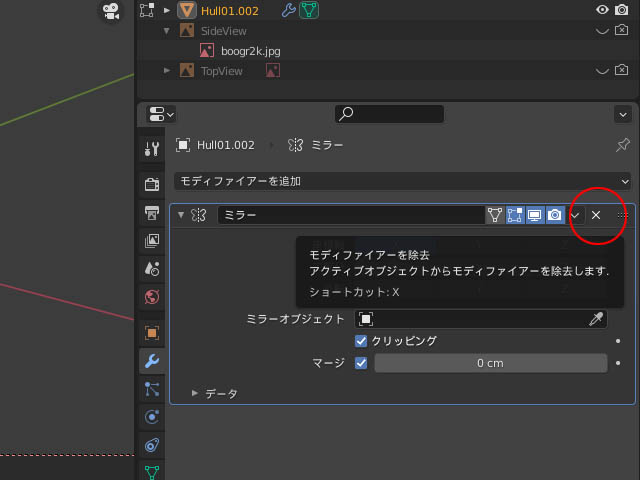Activate the ミラーオブジェクト eyedropper
The height and width of the screenshot is (480, 640).
pos(596,319)
